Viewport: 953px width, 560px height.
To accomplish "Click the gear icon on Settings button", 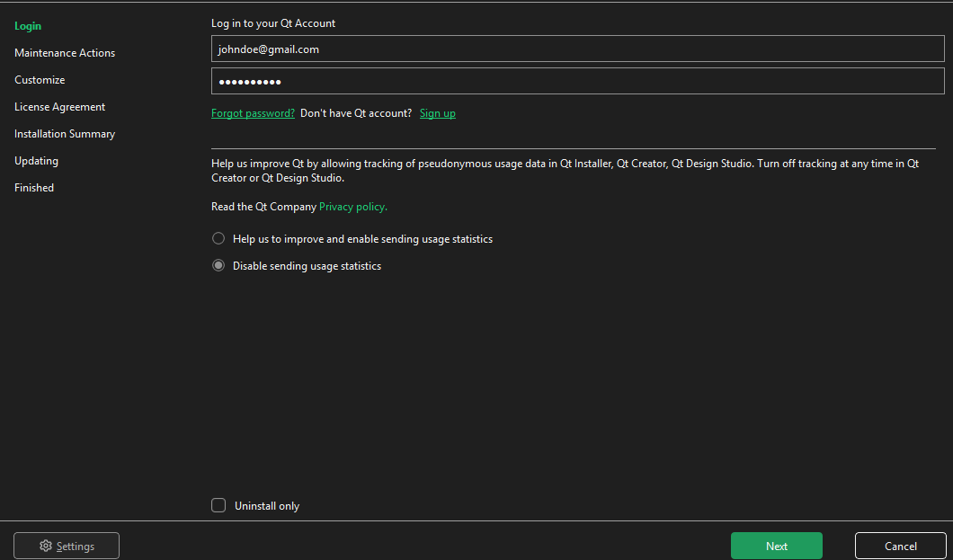I will [46, 546].
